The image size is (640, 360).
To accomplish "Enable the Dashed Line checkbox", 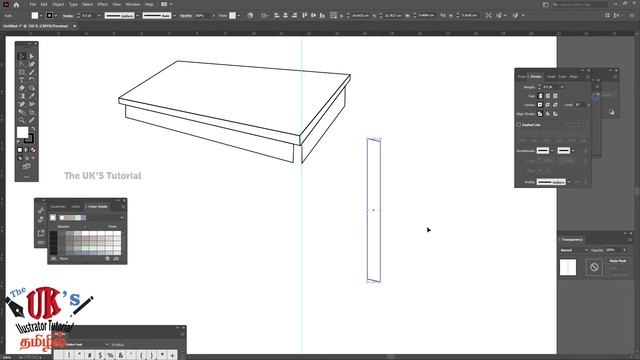I will coord(519,125).
